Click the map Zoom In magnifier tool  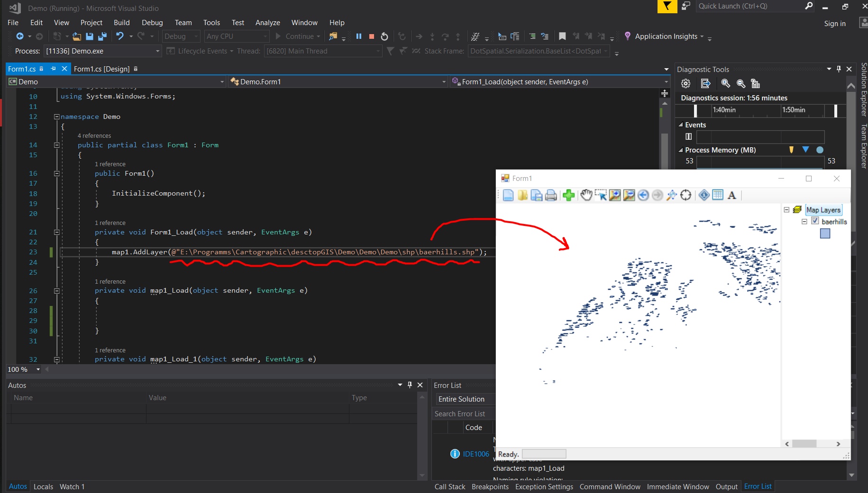point(615,195)
